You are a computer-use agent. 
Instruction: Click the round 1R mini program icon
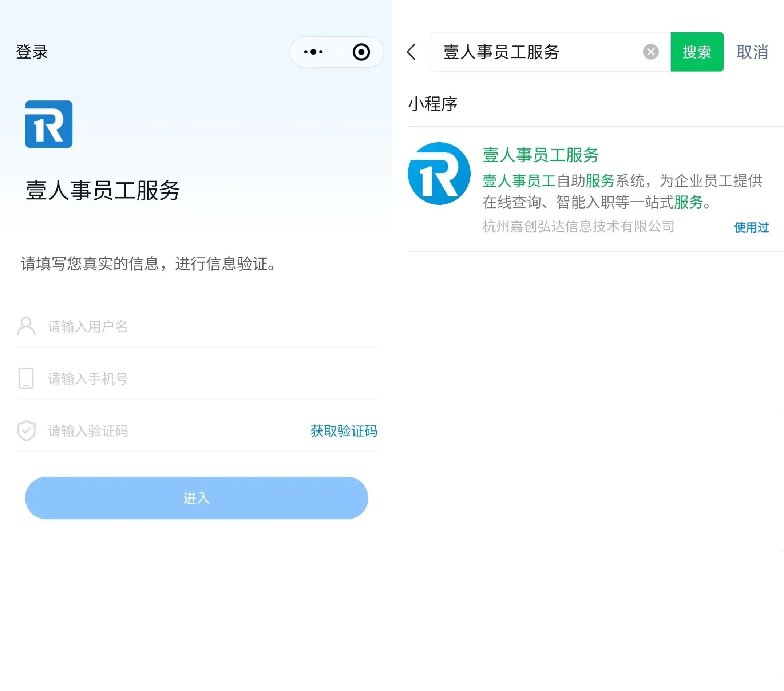(x=439, y=174)
